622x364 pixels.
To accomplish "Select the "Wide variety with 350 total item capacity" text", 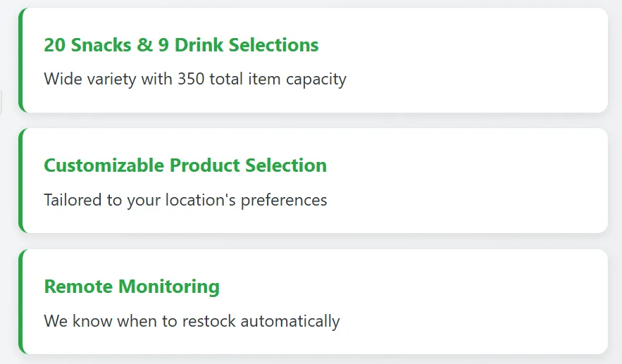I will pyautogui.click(x=195, y=78).
